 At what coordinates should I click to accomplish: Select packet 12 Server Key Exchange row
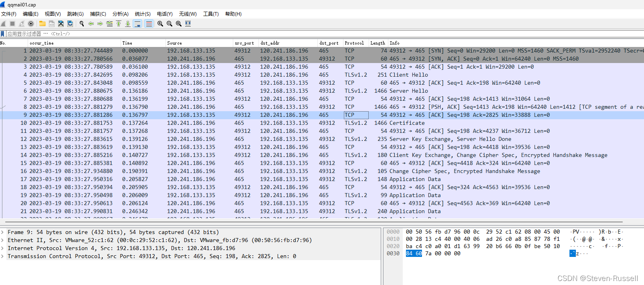pos(322,139)
